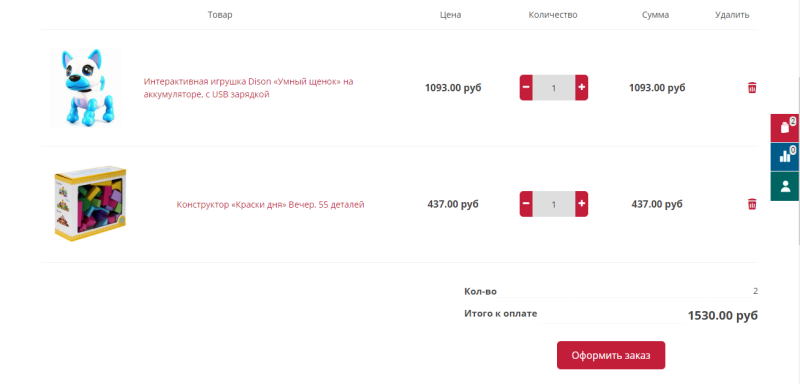The height and width of the screenshot is (384, 800).
Task: View the blue puppy toy thumbnail
Action: [88, 88]
